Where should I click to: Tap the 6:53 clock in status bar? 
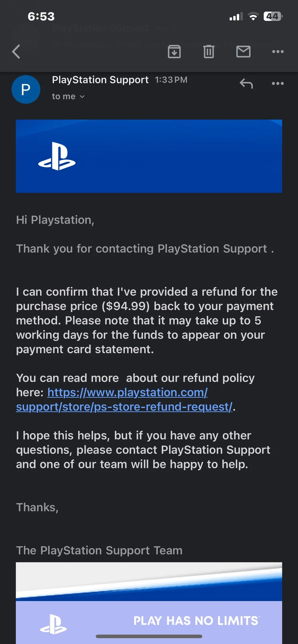[41, 17]
